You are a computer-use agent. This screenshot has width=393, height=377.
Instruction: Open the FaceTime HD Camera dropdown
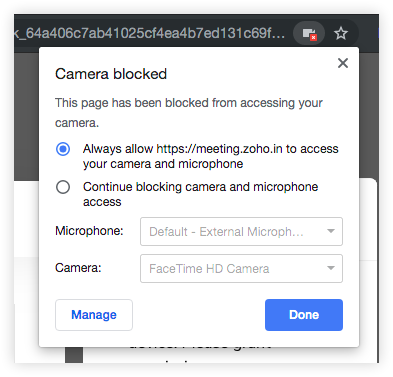click(x=241, y=269)
